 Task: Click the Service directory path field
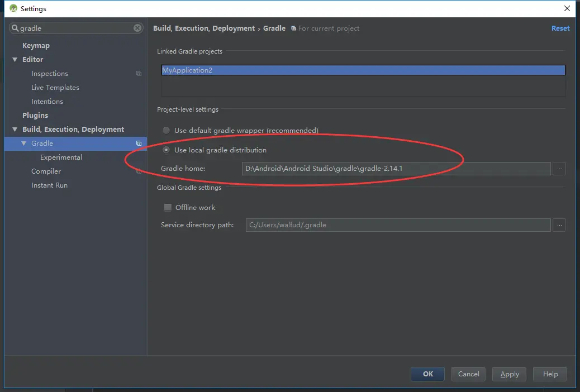[398, 225]
